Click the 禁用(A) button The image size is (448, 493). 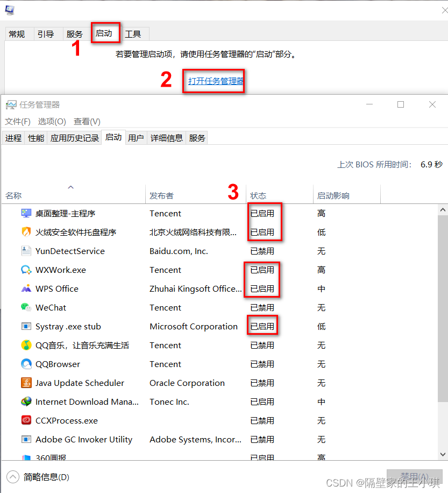415,477
